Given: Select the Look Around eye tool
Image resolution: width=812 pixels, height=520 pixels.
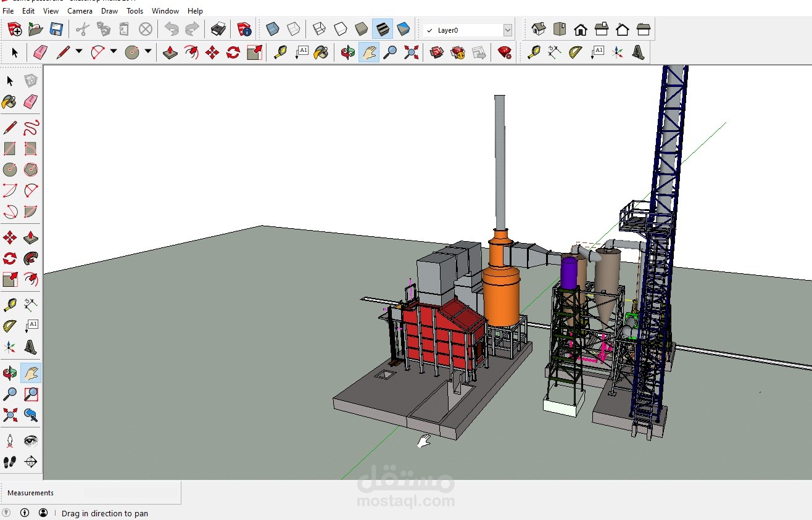Looking at the screenshot, I should (31, 441).
